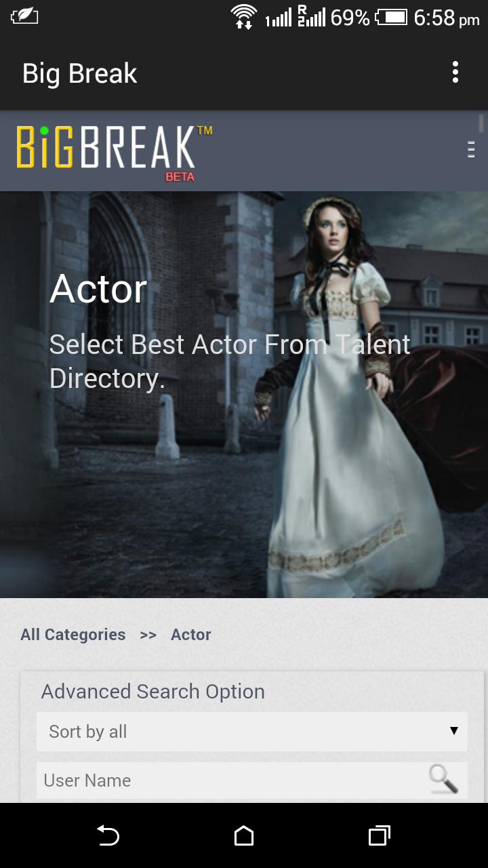The image size is (488, 868).
Task: Click the Advanced Search Option heading
Action: 153,692
